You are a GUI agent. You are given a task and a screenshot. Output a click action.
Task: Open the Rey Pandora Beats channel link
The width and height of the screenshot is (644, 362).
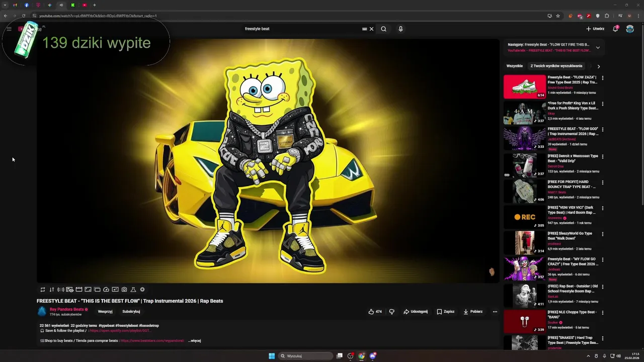point(66,309)
